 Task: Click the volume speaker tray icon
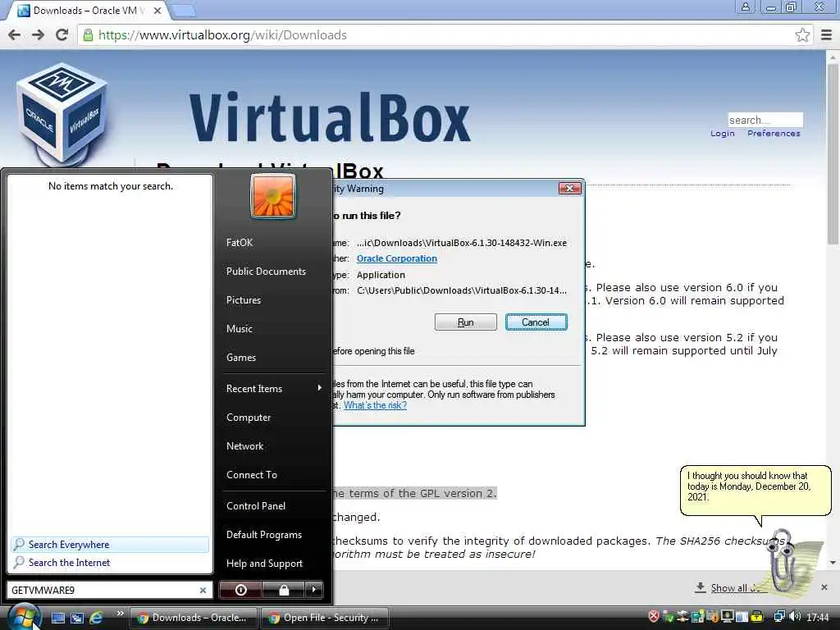(795, 617)
